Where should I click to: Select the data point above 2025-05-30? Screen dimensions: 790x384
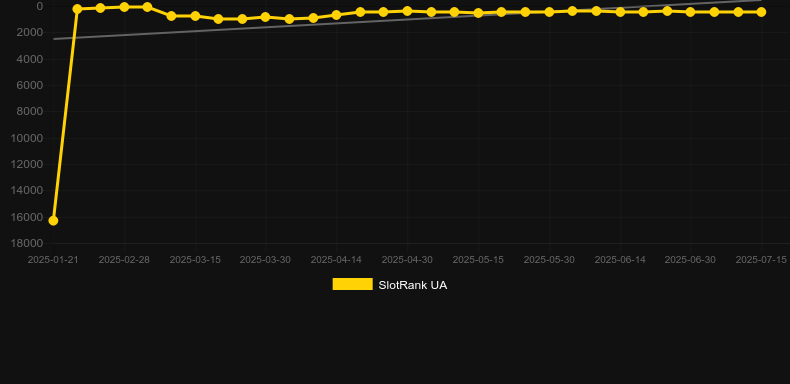click(x=549, y=12)
